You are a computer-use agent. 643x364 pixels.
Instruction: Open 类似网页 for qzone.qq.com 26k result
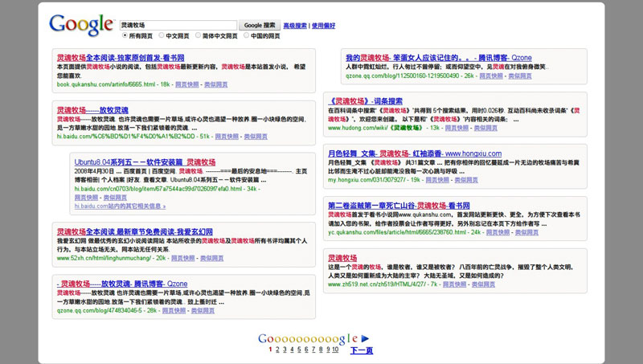[x=520, y=76]
